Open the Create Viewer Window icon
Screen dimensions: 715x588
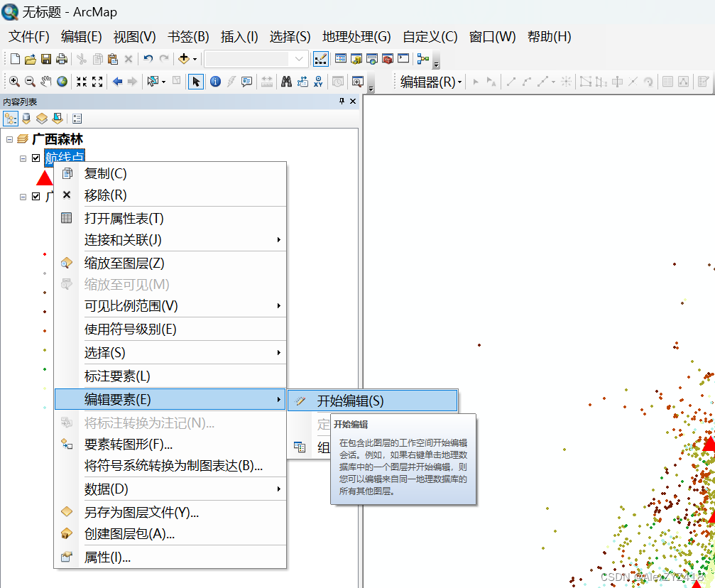pyautogui.click(x=358, y=81)
